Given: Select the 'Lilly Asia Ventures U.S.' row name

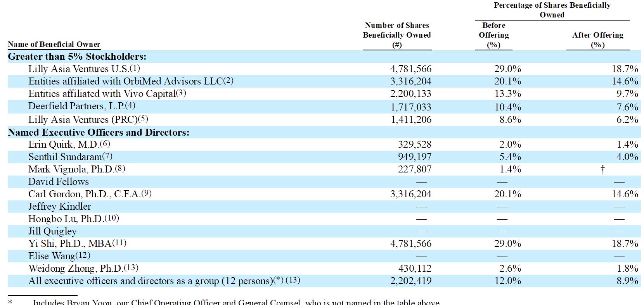Looking at the screenshot, I should pyautogui.click(x=79, y=69).
